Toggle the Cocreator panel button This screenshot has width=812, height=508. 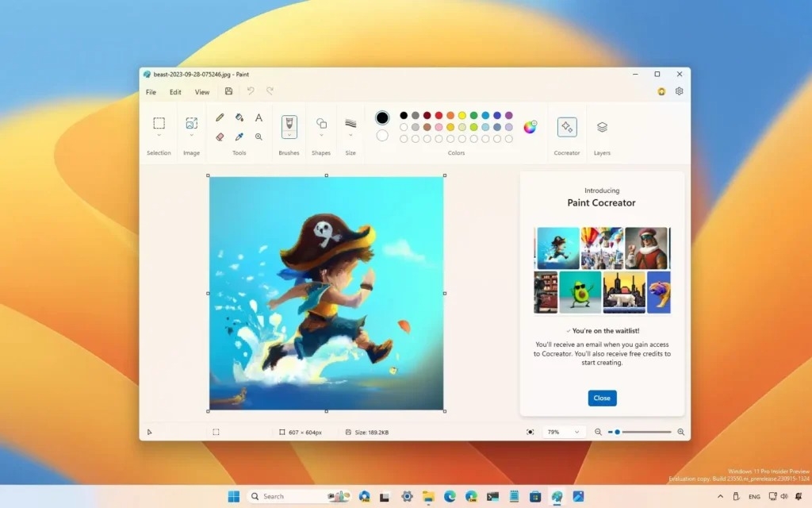(567, 127)
